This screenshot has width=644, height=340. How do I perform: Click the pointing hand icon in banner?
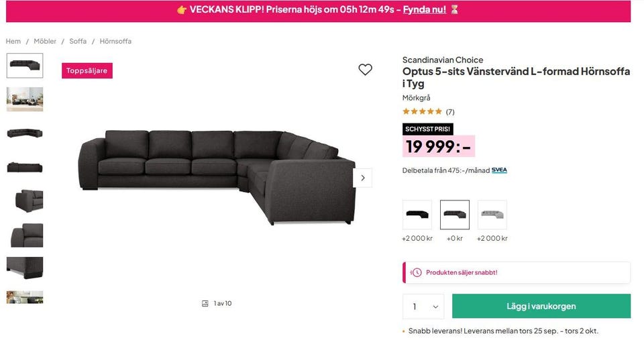point(182,10)
